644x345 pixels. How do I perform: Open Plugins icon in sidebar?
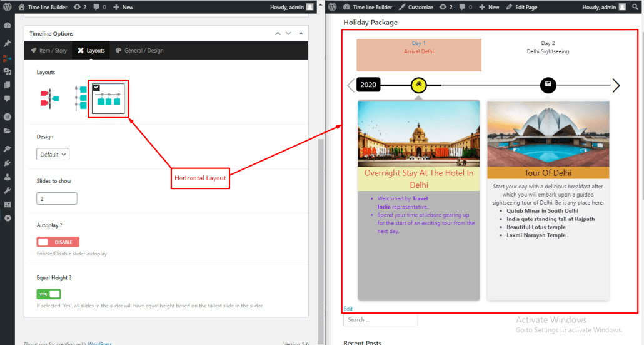pyautogui.click(x=8, y=163)
